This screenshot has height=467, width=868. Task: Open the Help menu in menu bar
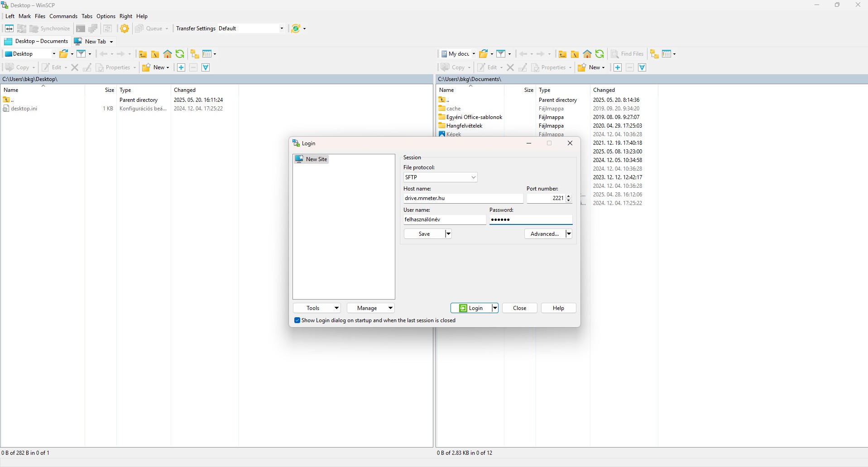[x=142, y=16]
